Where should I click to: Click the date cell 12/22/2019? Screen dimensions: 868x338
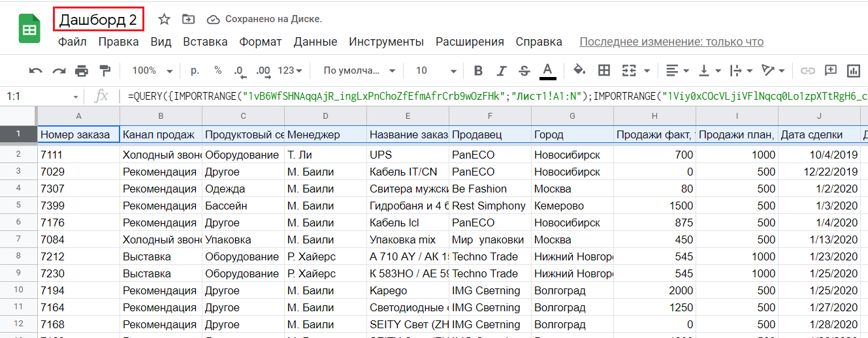pos(819,172)
